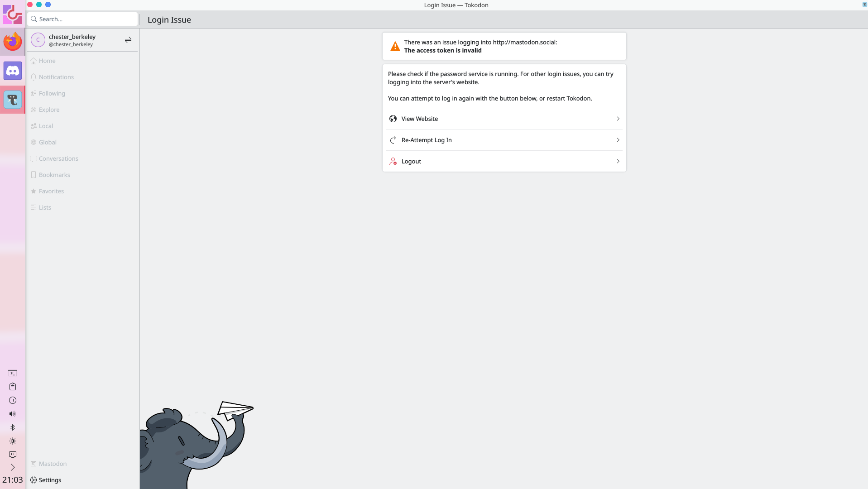868x489 pixels.
Task: Click the Search field
Action: point(82,19)
